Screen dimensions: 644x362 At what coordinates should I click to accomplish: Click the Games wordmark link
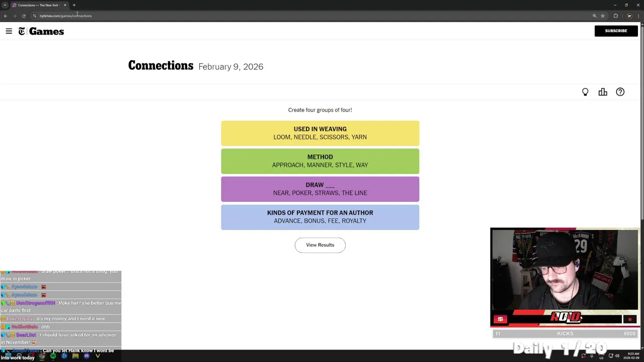(x=46, y=31)
